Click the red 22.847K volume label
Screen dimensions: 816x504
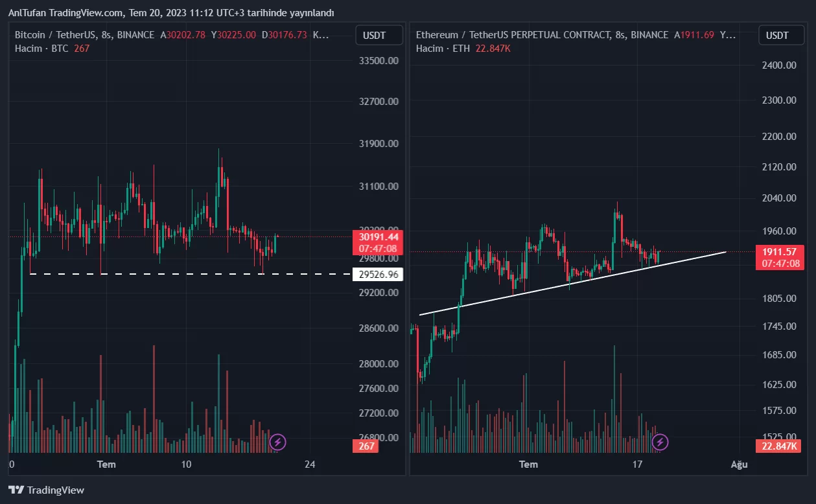pos(780,446)
